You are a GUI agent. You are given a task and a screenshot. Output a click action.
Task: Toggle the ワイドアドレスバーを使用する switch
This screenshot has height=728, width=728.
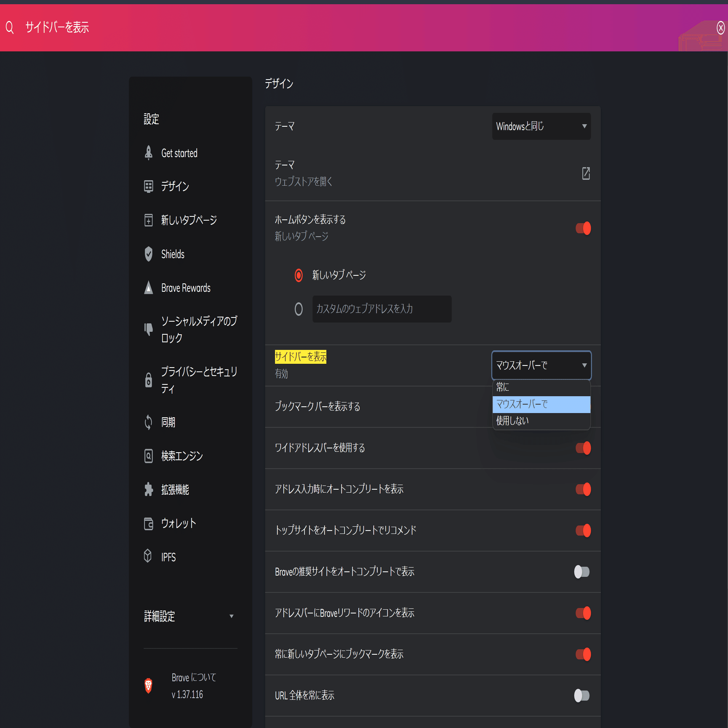583,448
